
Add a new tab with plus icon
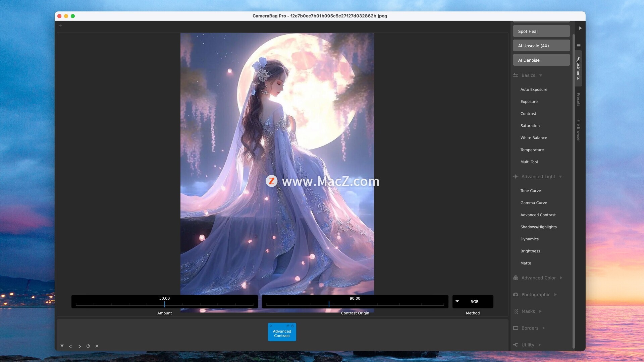click(60, 25)
